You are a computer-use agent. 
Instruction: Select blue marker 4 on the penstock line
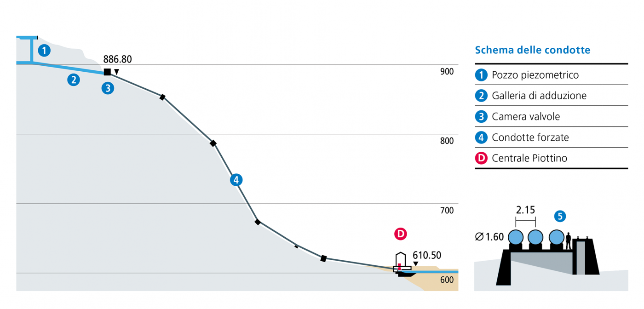pos(236,180)
